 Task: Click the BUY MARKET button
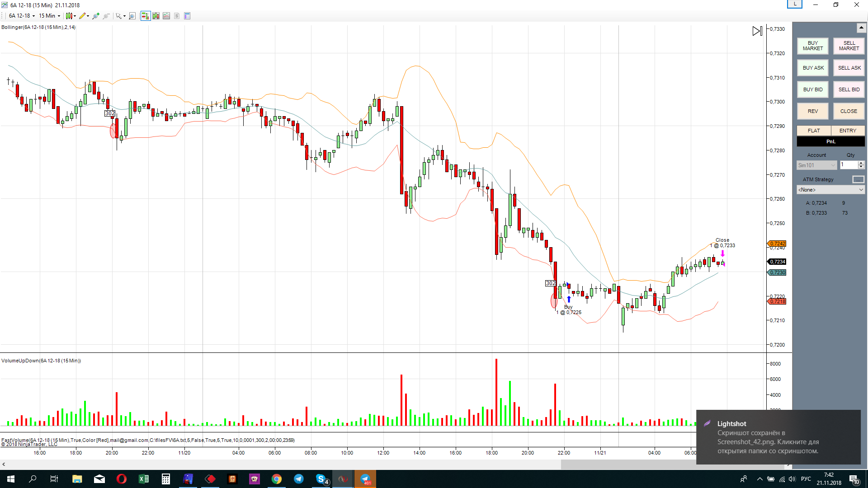pos(812,46)
